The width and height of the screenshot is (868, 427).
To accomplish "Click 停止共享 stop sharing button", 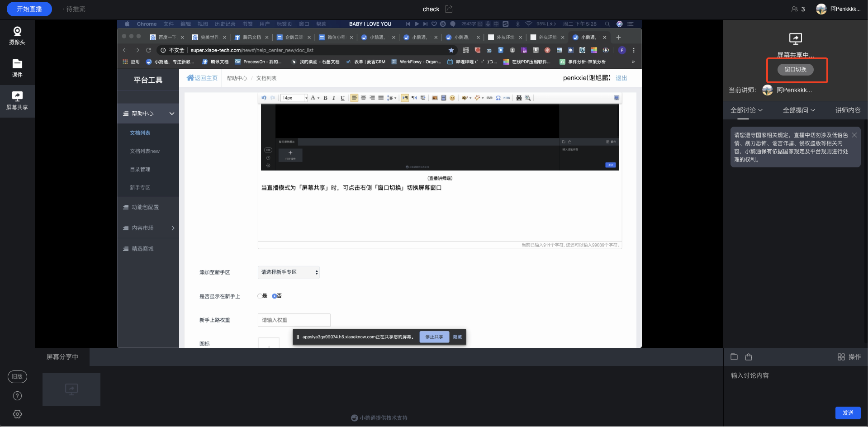I will coord(434,337).
